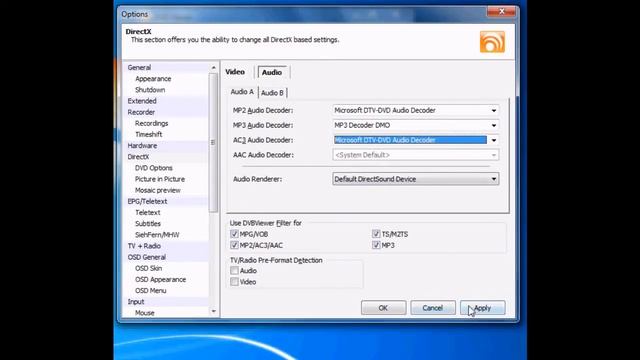Viewport: 640px width, 360px height.
Task: Select Recorder in the category tree
Action: click(141, 112)
